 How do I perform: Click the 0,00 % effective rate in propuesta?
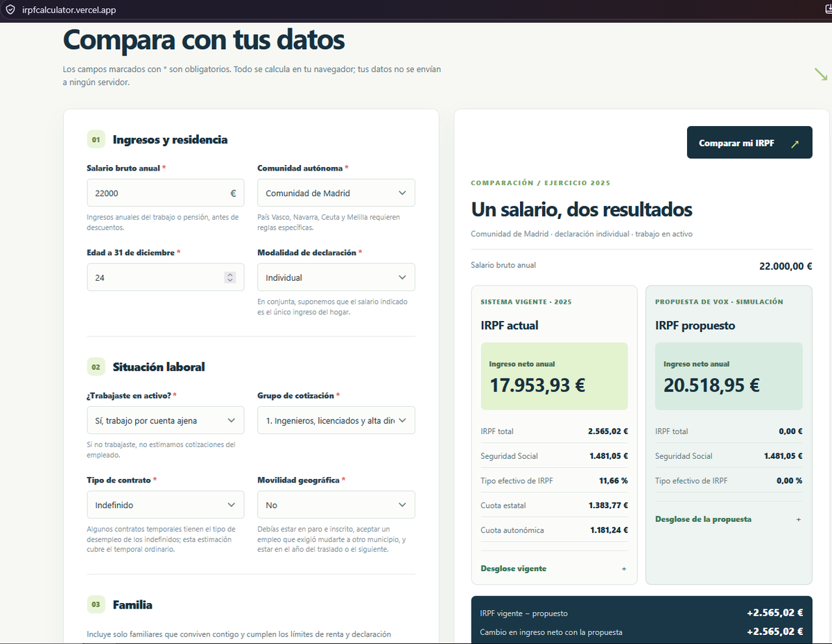789,480
